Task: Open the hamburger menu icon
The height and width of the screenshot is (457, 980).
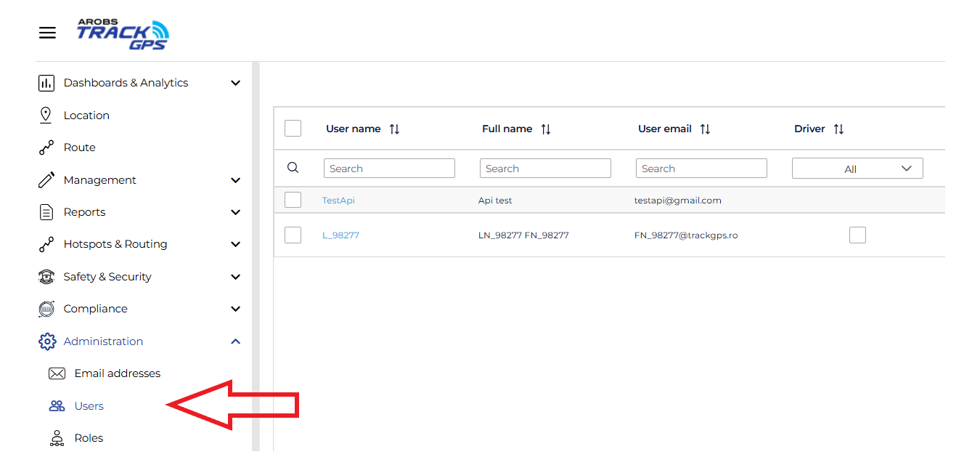Action: tap(47, 33)
